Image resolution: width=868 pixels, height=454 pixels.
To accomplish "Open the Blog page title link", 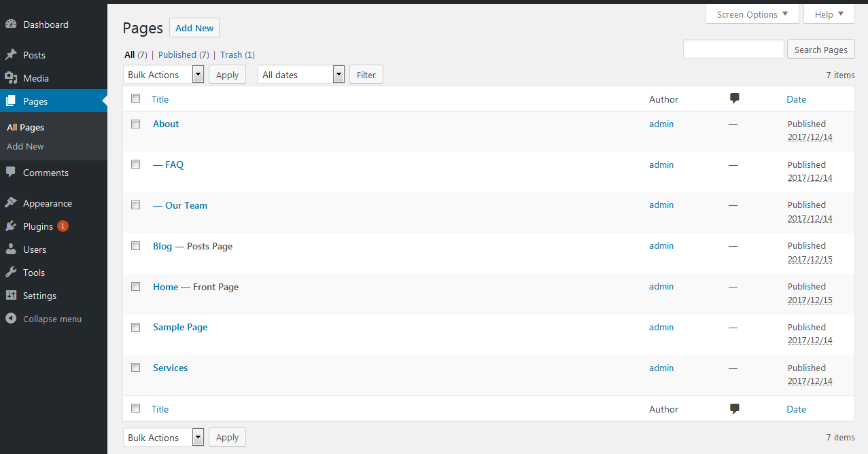I will (x=162, y=246).
